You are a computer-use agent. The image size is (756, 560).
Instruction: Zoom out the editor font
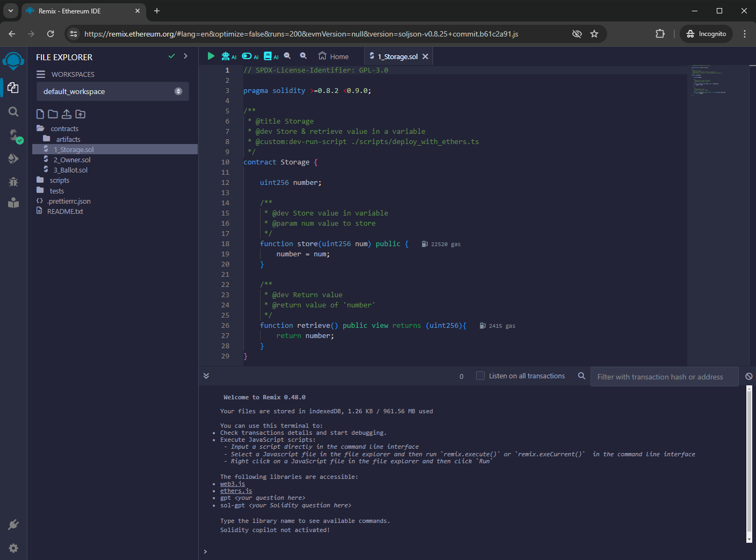coord(287,56)
